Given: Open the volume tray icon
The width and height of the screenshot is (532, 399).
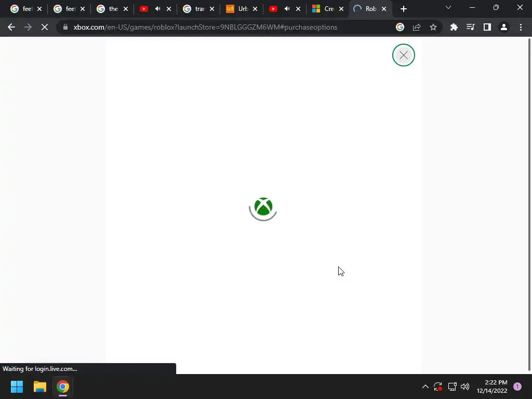Looking at the screenshot, I should click(465, 387).
